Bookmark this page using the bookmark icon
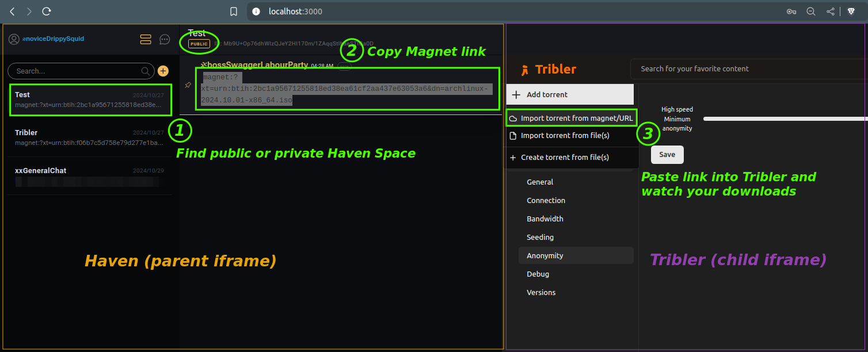The width and height of the screenshot is (868, 352). (x=234, y=12)
